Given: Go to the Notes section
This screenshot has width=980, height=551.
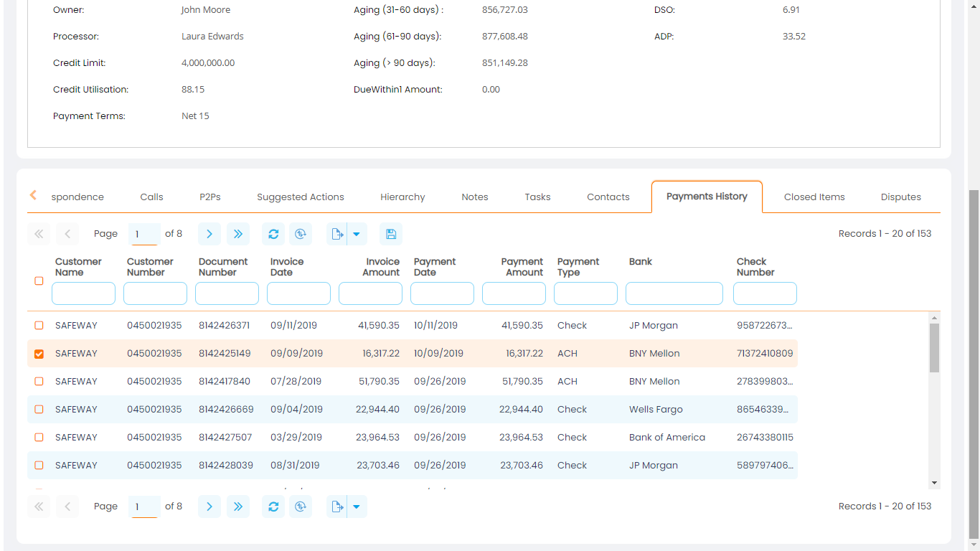Looking at the screenshot, I should (474, 197).
